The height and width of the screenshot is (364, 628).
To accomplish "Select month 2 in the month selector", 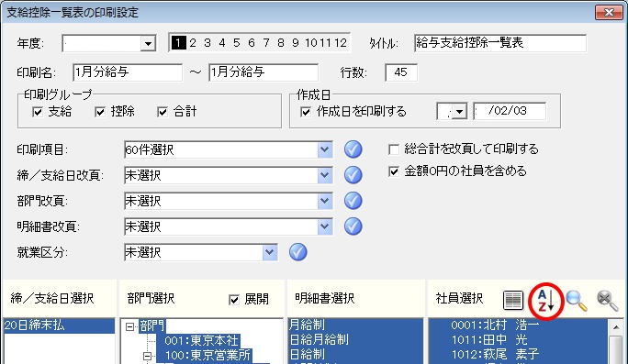I will click(193, 43).
